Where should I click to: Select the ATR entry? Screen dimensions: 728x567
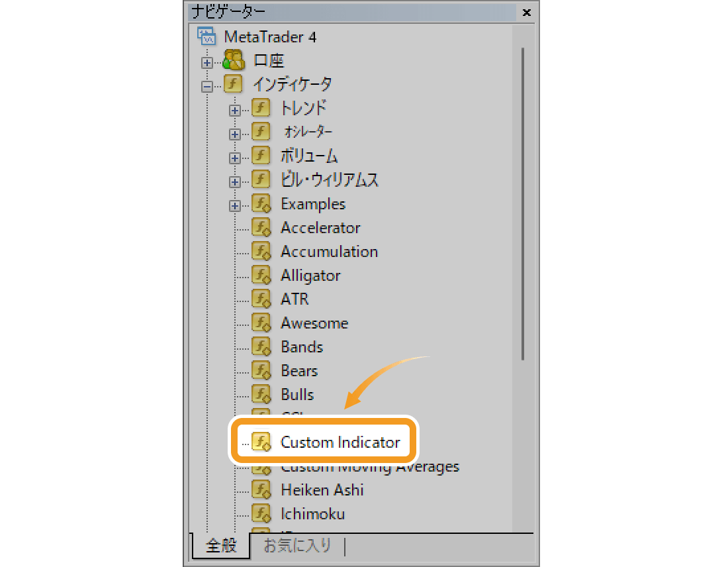pyautogui.click(x=295, y=299)
